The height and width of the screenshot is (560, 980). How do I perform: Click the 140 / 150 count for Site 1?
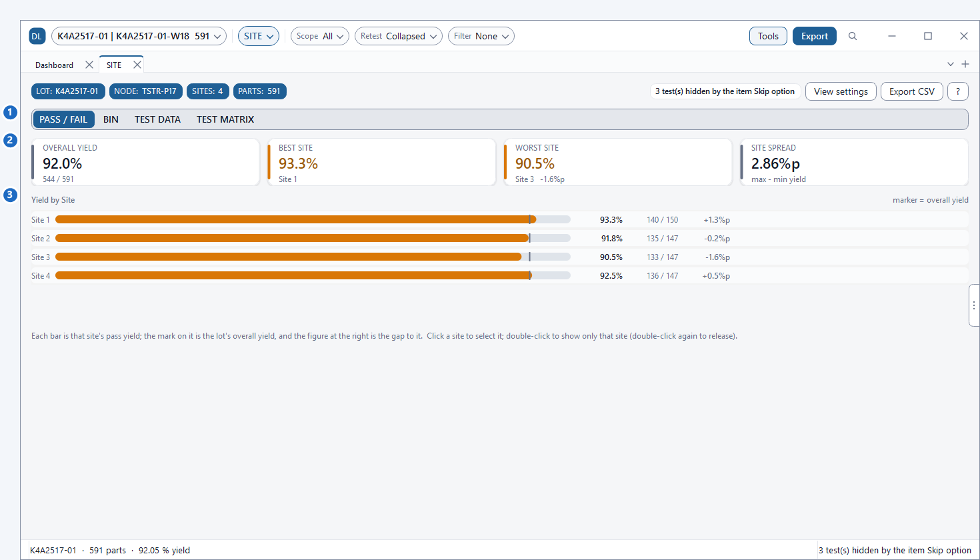[x=662, y=219]
